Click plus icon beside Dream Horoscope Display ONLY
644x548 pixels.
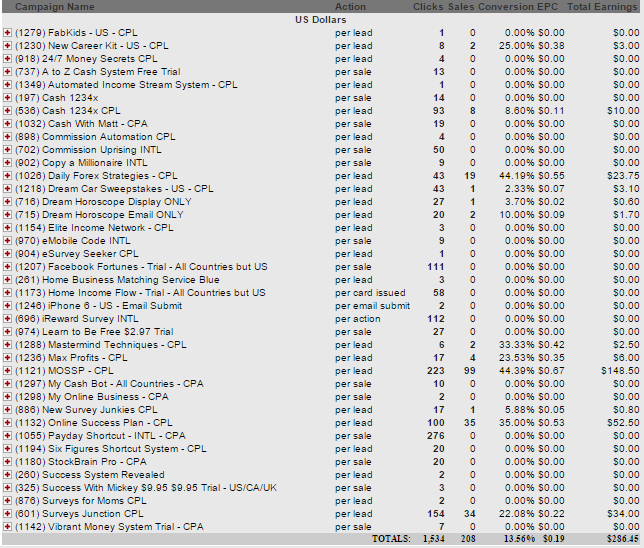pyautogui.click(x=7, y=202)
